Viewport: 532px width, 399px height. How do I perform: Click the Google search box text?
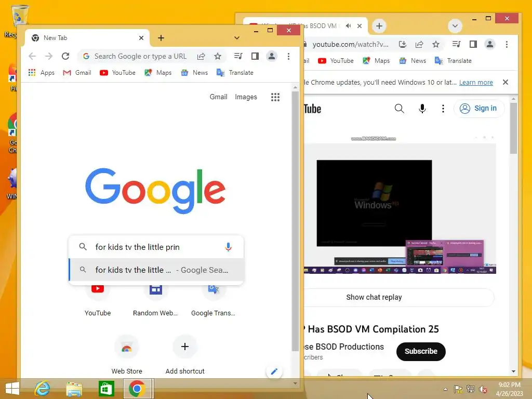137,247
